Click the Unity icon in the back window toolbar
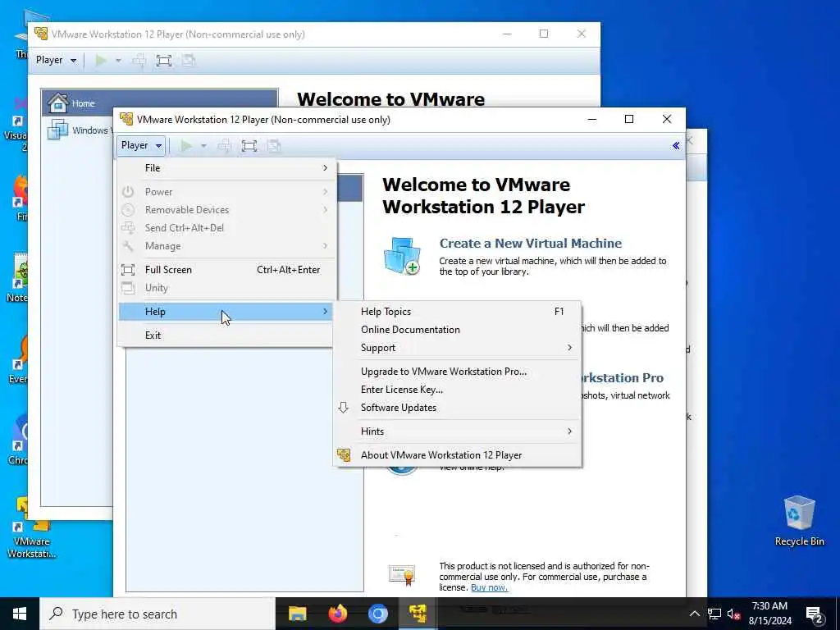 [188, 60]
